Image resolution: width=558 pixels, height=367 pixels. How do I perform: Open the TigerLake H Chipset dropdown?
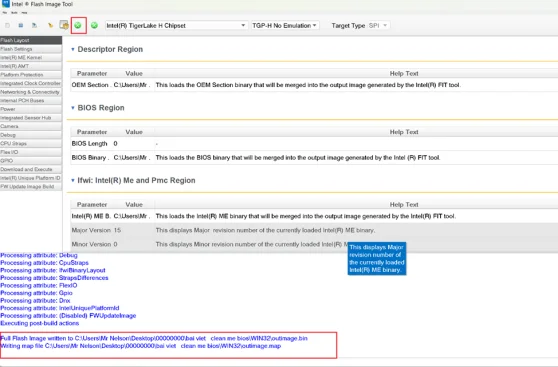tap(176, 26)
